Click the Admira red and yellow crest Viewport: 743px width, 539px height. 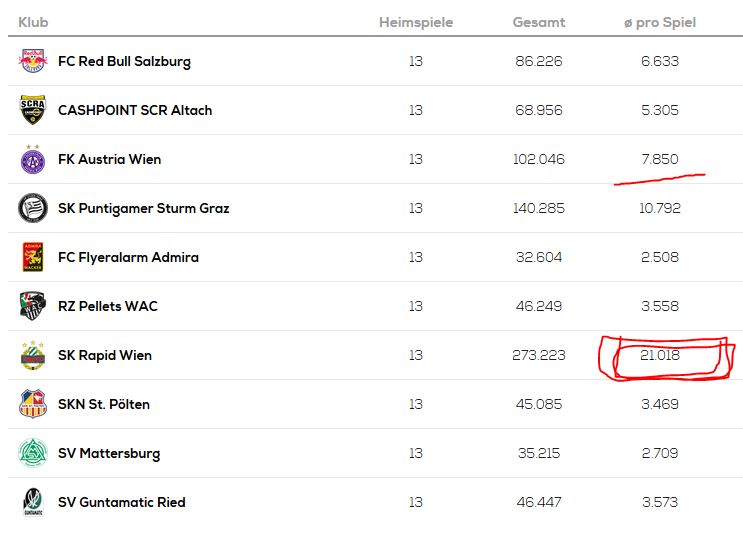click(x=33, y=257)
